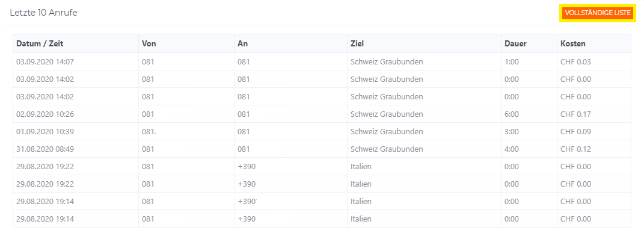Click the CHF 0.17 cost entry
This screenshot has height=236, width=644.
[x=576, y=114]
